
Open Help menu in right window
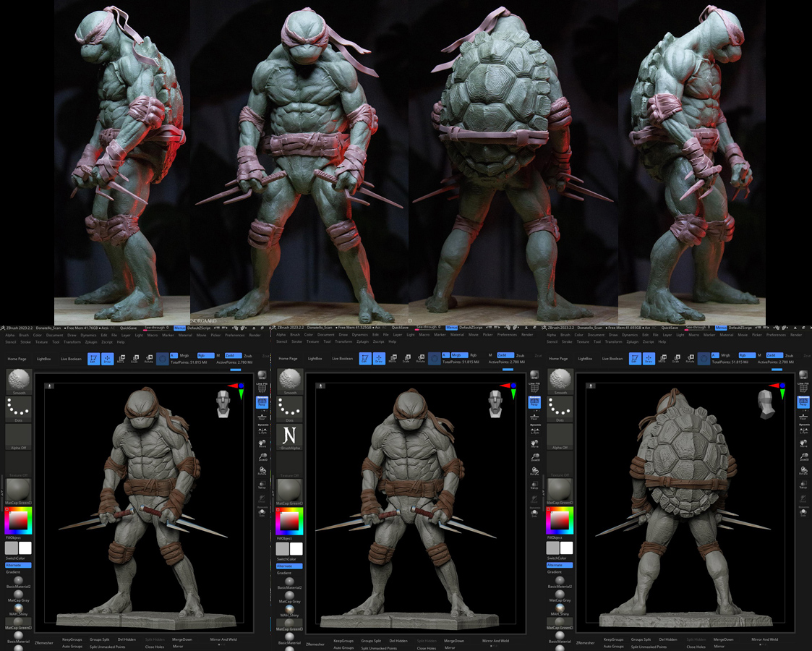(x=662, y=341)
